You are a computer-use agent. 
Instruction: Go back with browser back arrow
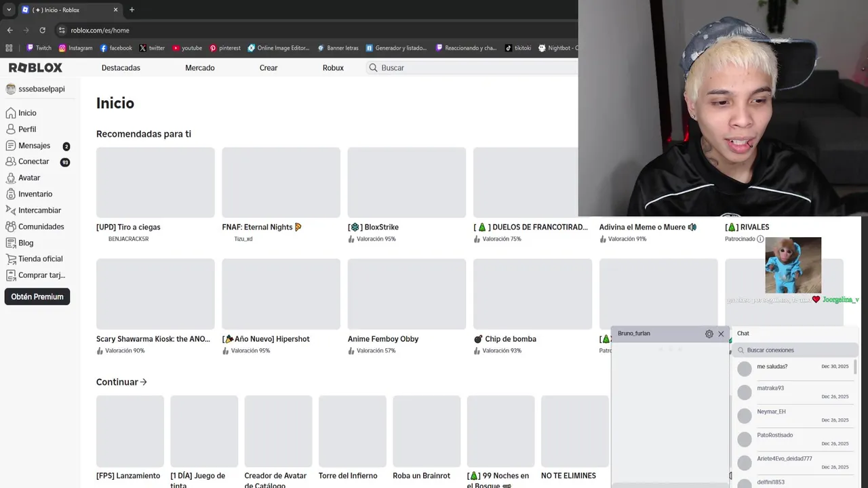click(9, 30)
